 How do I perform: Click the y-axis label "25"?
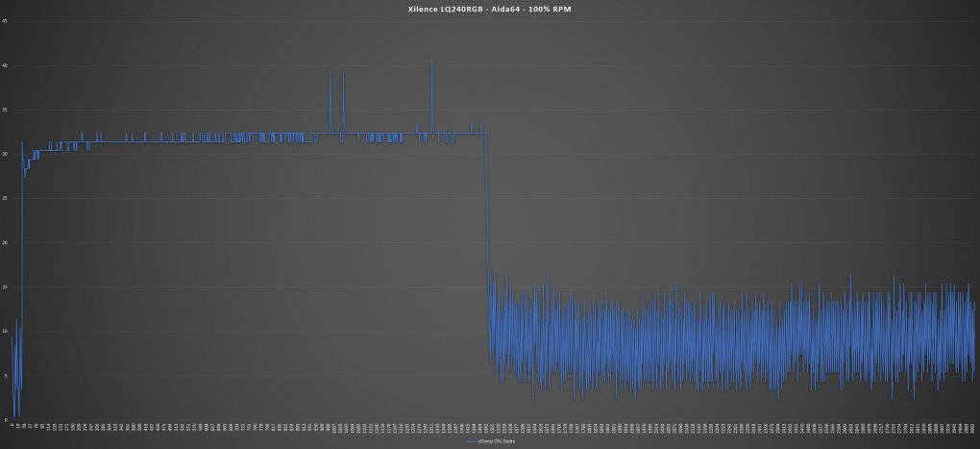pyautogui.click(x=5, y=199)
